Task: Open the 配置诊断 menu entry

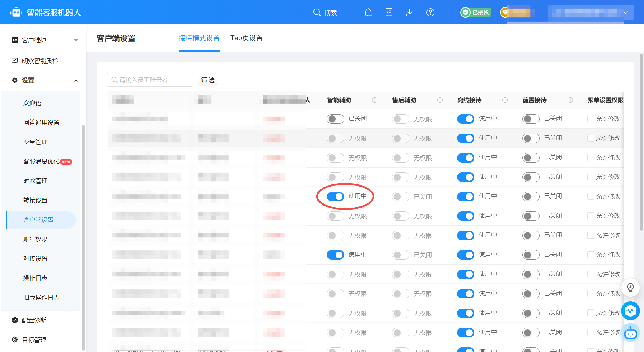Action: pos(34,320)
